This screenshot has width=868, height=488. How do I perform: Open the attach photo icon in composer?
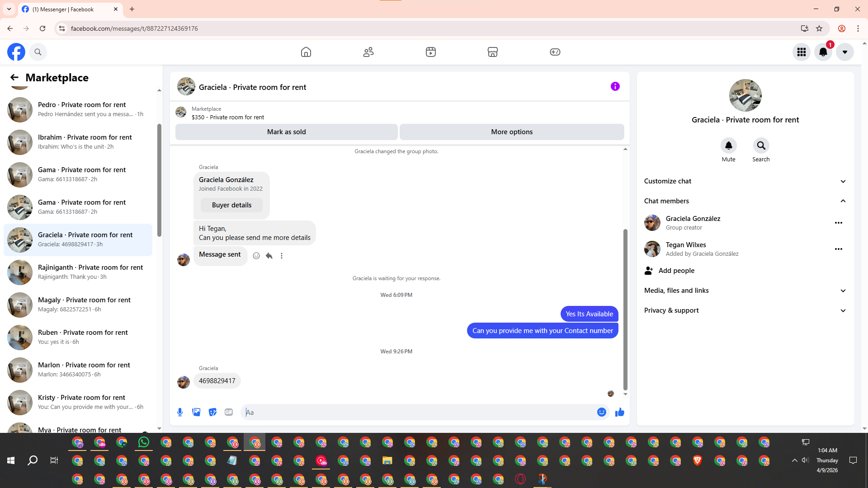[x=196, y=412]
